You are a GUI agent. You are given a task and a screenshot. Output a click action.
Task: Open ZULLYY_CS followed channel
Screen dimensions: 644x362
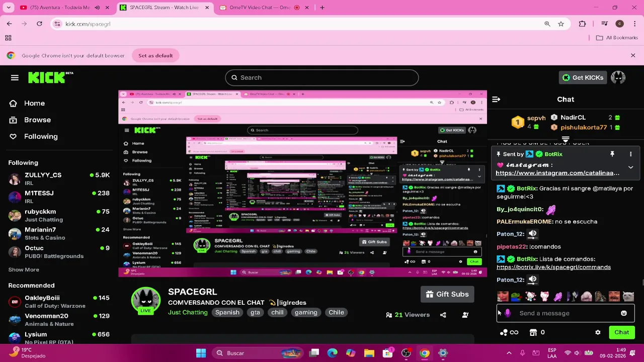tap(59, 179)
